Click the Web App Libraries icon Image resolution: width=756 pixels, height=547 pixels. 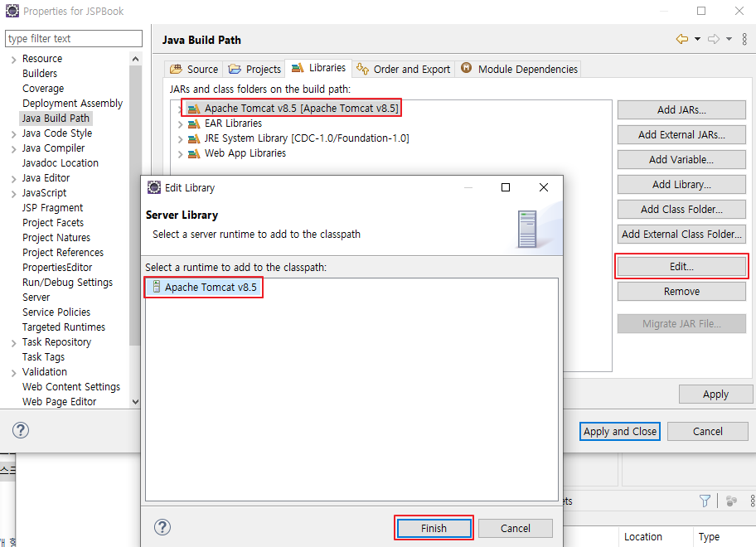[x=194, y=153]
